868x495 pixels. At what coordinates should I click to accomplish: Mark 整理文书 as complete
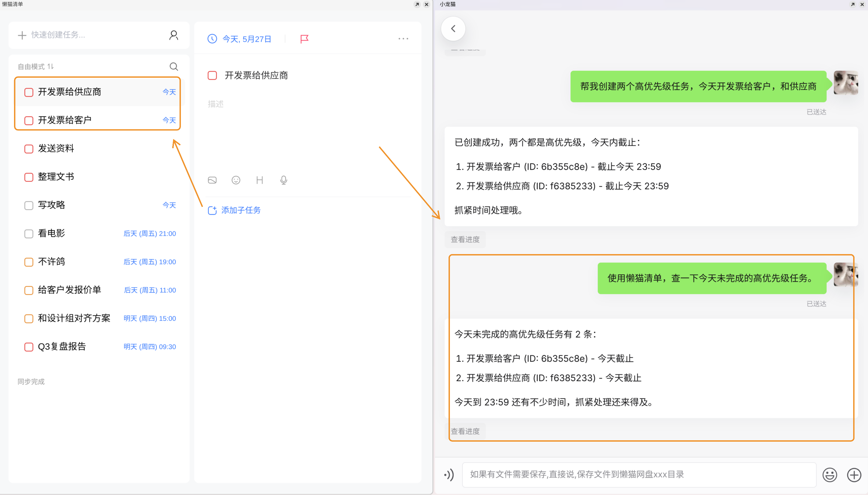(29, 177)
